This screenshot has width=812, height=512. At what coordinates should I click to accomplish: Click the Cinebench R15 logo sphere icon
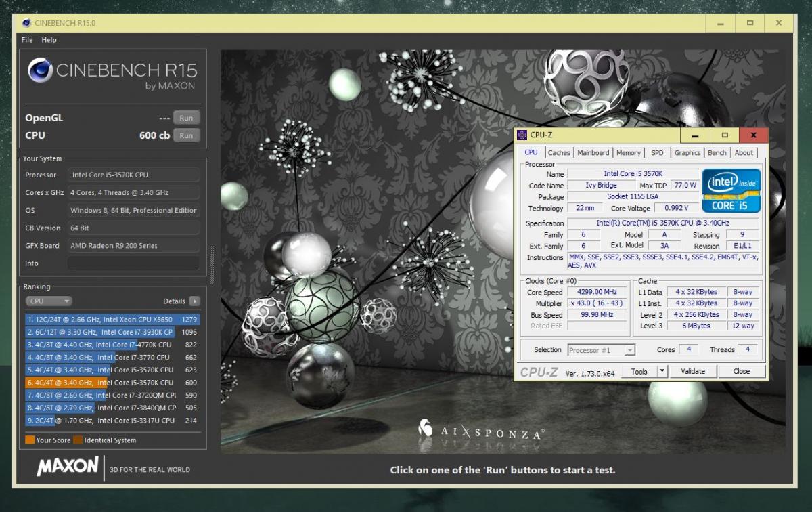tap(41, 70)
